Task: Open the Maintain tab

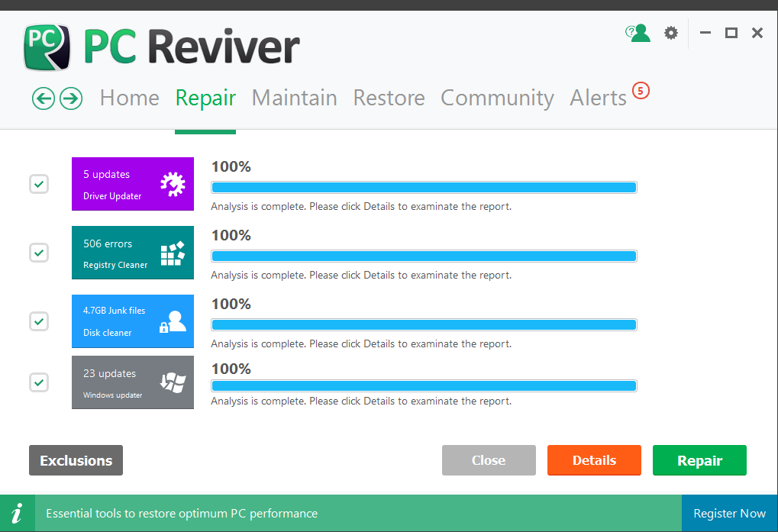Action: click(x=294, y=98)
